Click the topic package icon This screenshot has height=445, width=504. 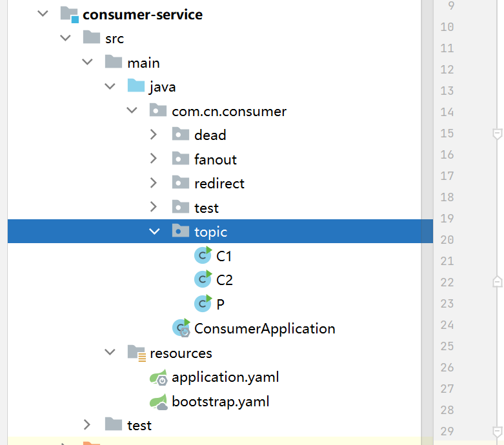180,231
